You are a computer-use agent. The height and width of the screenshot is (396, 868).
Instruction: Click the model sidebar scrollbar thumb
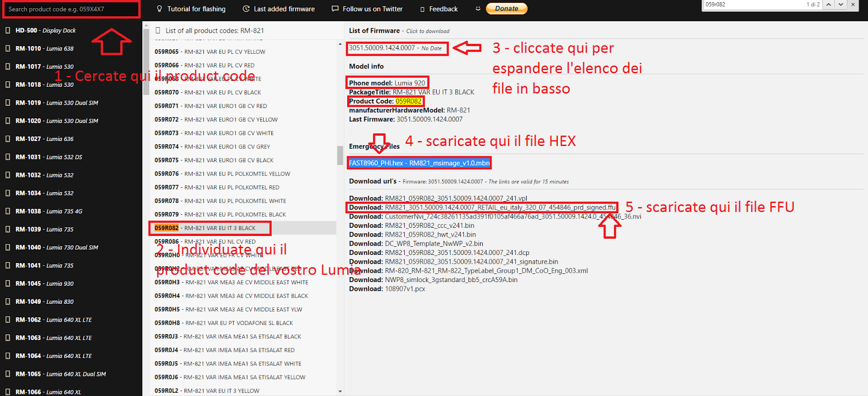tap(146, 61)
